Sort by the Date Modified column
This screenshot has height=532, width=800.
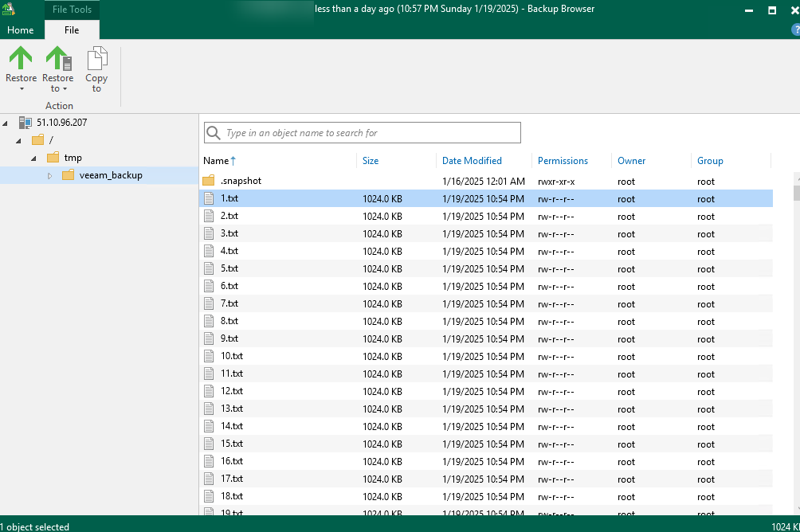[472, 161]
